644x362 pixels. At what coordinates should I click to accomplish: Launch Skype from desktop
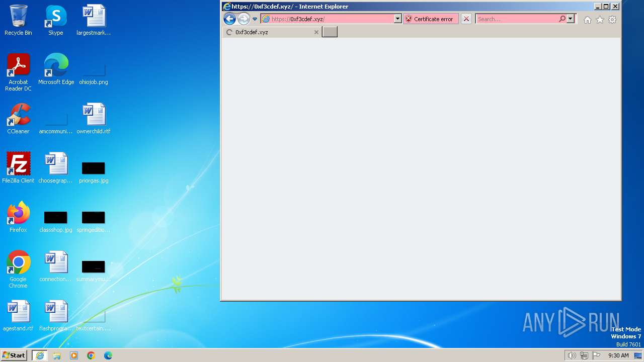56,20
